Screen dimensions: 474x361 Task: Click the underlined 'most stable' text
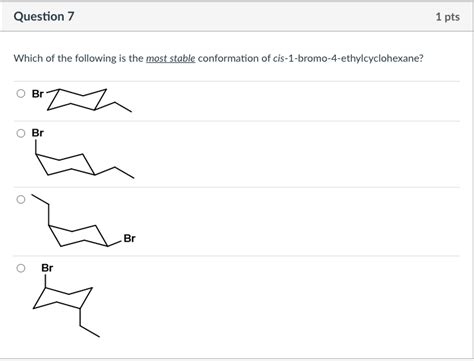tap(171, 58)
